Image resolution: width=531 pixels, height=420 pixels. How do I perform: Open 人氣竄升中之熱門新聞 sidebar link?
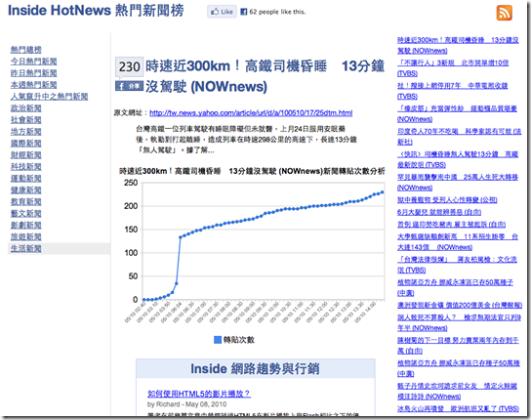point(49,97)
